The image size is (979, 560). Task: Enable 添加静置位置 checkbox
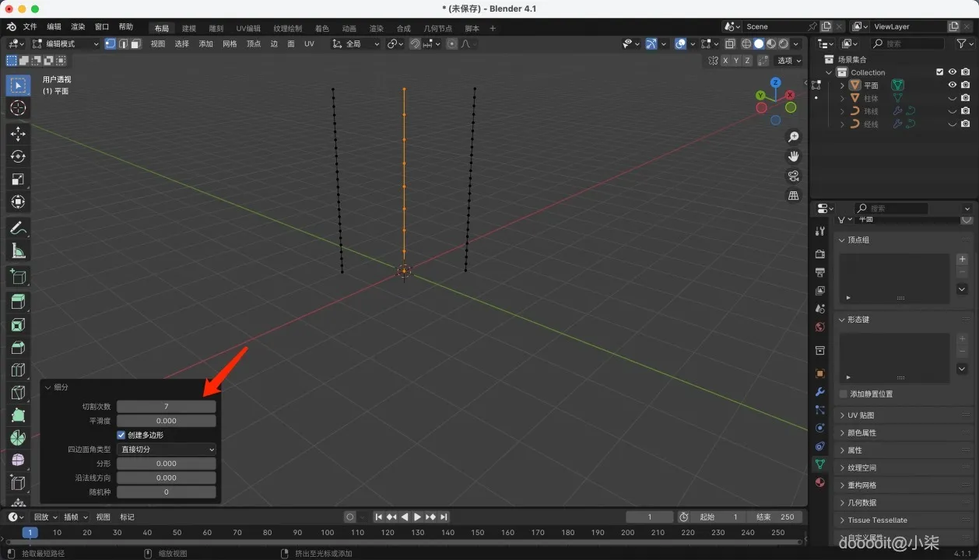coord(844,394)
